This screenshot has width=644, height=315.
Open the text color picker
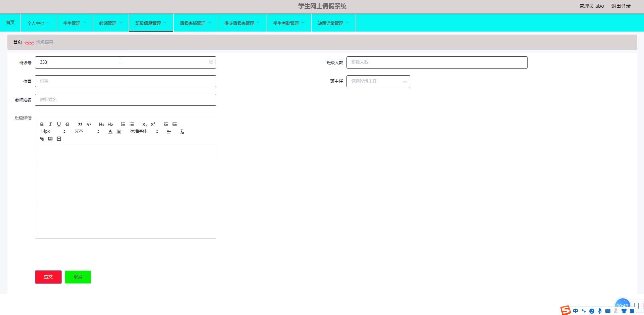point(110,132)
